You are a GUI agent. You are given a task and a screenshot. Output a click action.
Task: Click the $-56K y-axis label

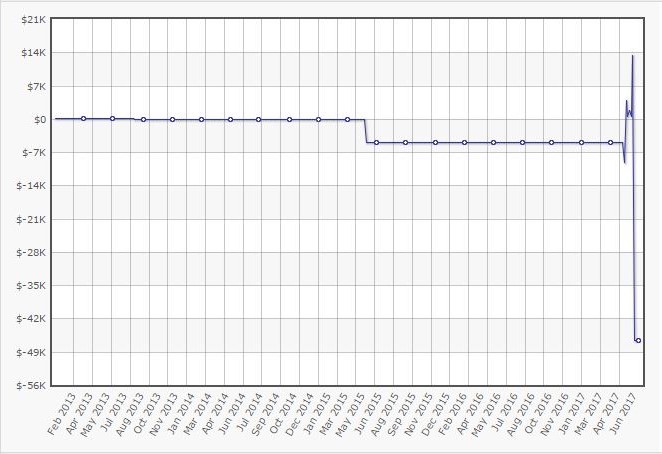click(x=32, y=385)
